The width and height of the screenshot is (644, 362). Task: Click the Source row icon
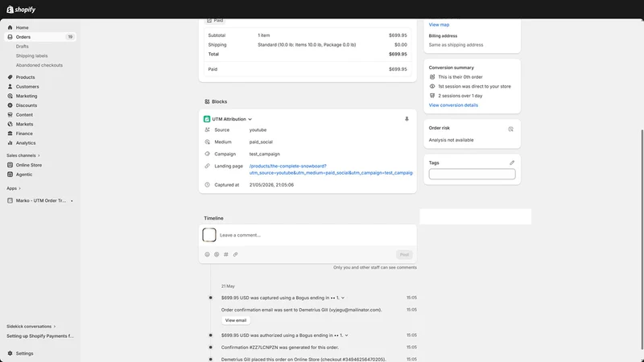pos(207,130)
